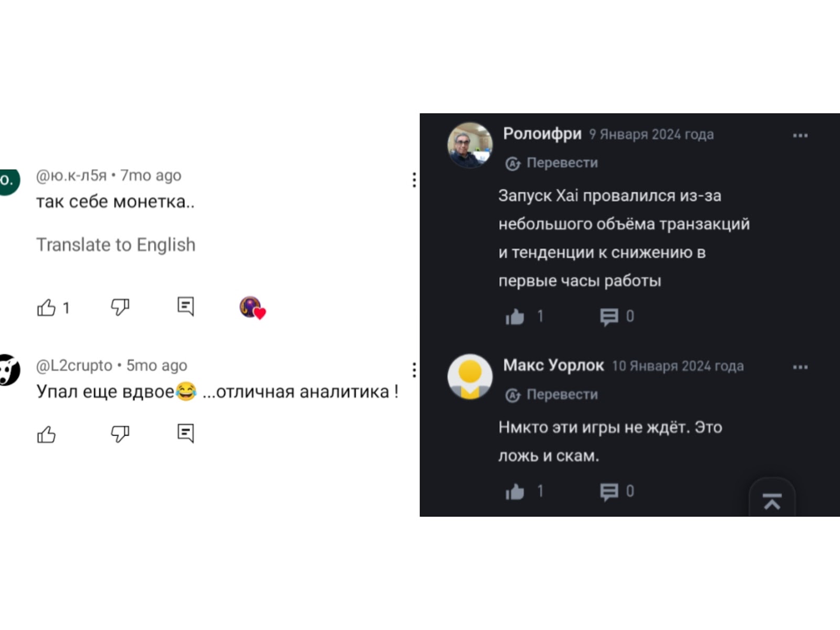The width and height of the screenshot is (840, 630).
Task: Click 'Translate to English' link
Action: (115, 245)
